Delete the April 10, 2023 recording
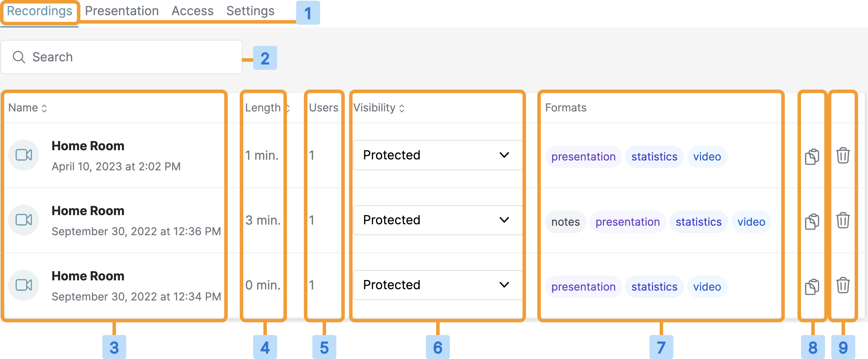This screenshot has height=359, width=868. pyautogui.click(x=843, y=156)
